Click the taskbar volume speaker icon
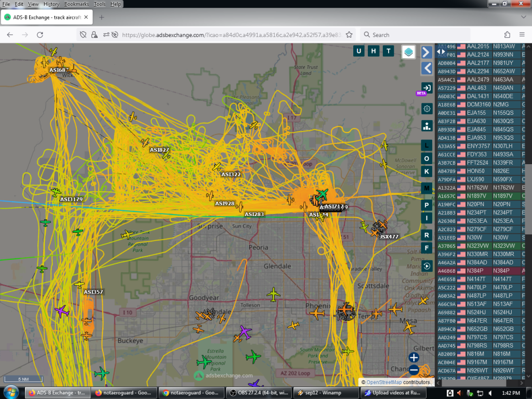The image size is (532, 399). click(459, 393)
